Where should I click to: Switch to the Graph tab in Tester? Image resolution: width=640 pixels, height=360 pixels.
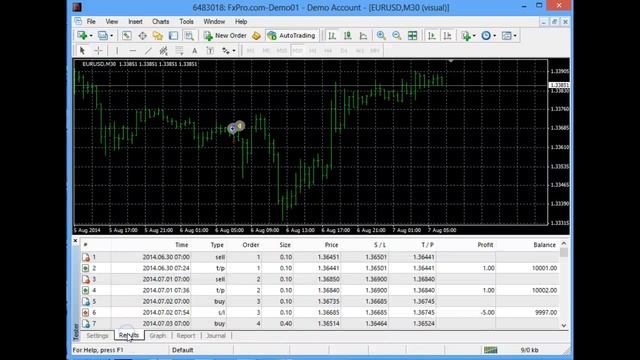158,336
